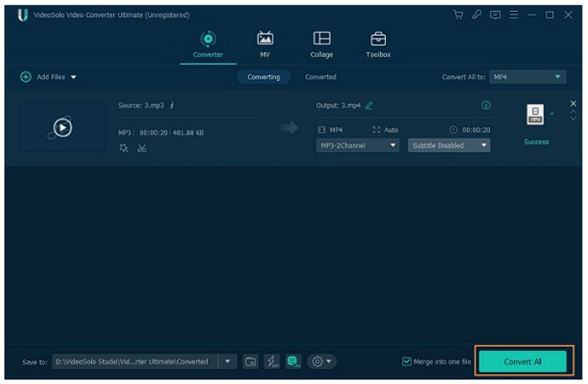Open the scissors cut tool
588x384 pixels.
point(141,148)
